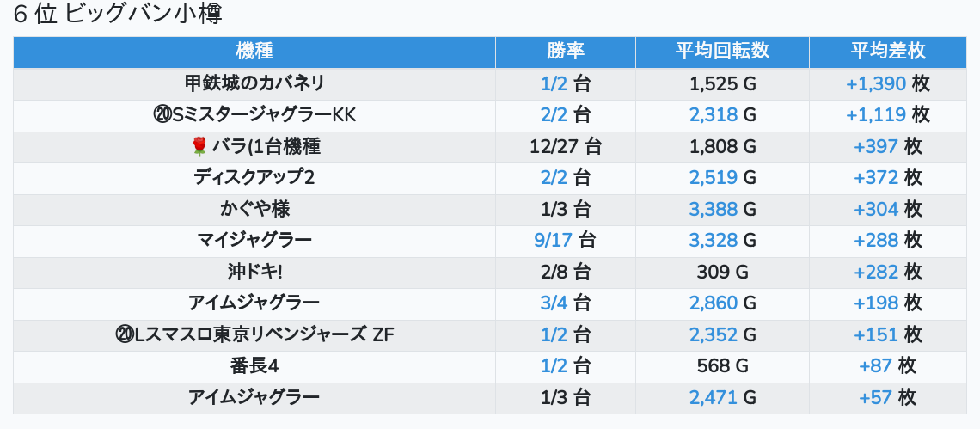Click the 3,388 average spins link

pos(714,209)
